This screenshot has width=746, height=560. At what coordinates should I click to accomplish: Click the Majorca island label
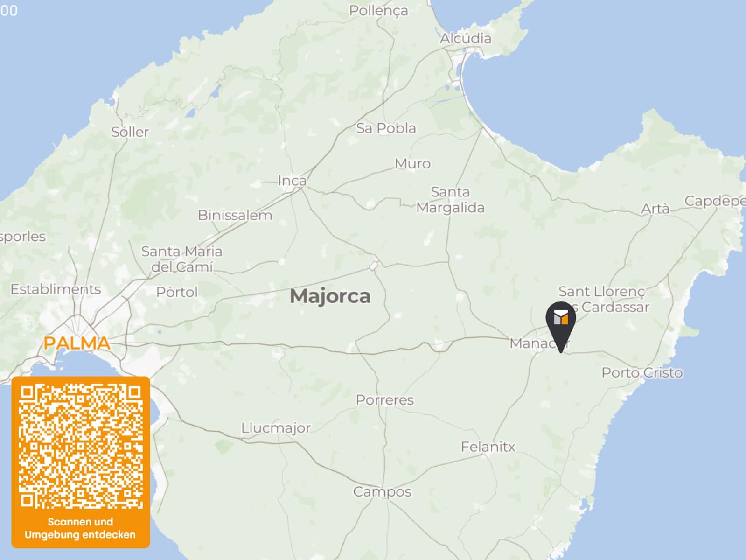[330, 296]
